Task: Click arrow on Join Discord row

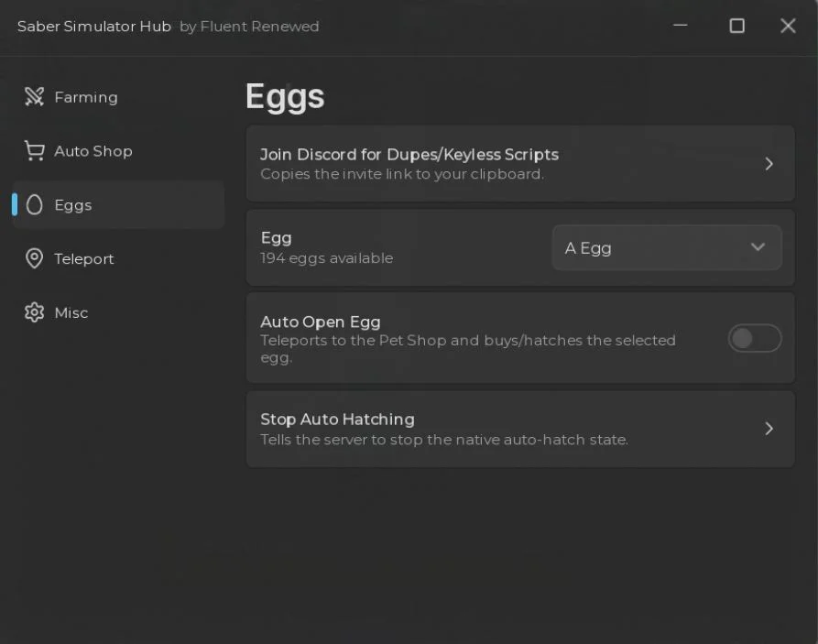Action: click(x=769, y=164)
